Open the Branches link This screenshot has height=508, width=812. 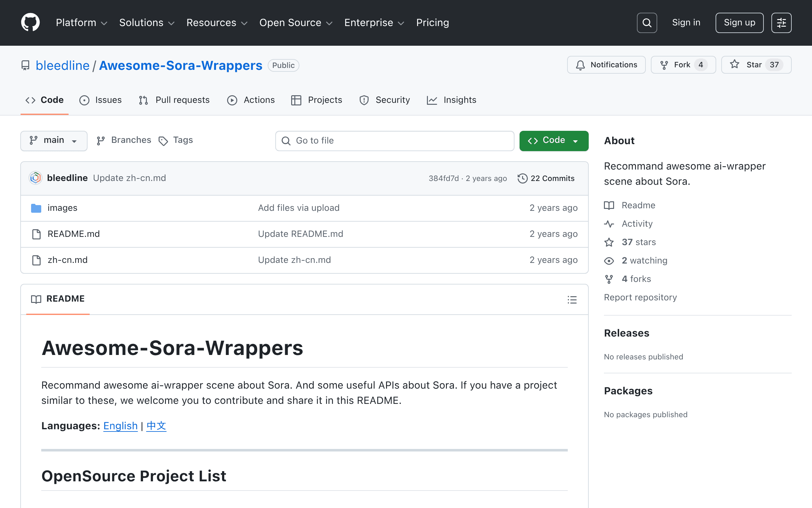tap(124, 140)
